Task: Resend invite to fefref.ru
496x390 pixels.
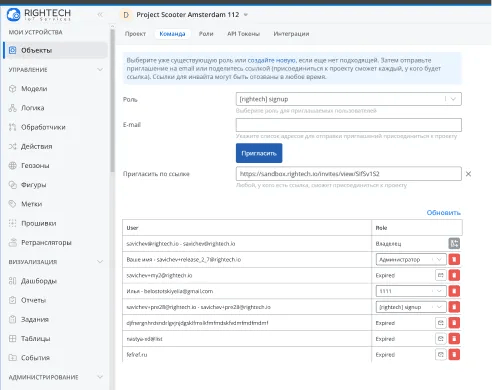Action: tap(441, 355)
